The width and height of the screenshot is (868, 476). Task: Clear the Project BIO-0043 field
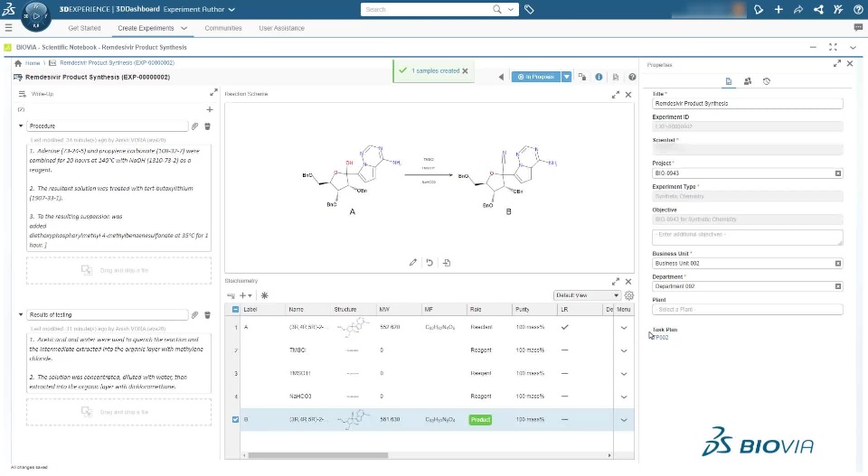(x=838, y=173)
